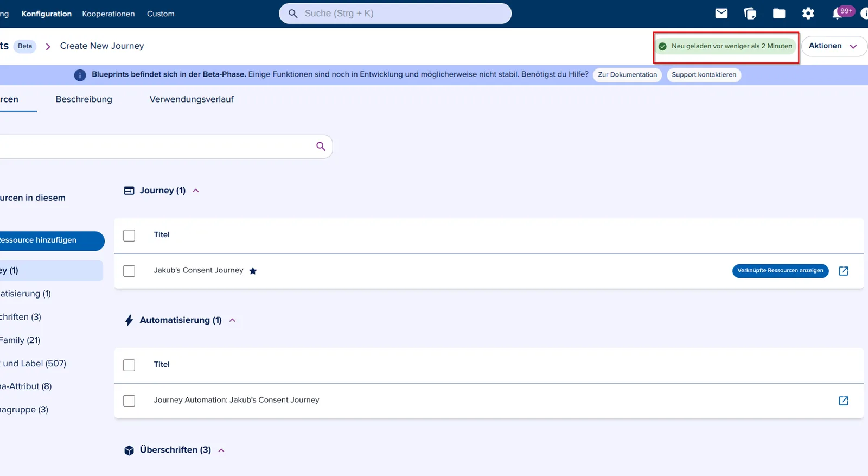Open Jakub's Consent Journey in new window icon
Image resolution: width=868 pixels, height=476 pixels.
pyautogui.click(x=844, y=271)
